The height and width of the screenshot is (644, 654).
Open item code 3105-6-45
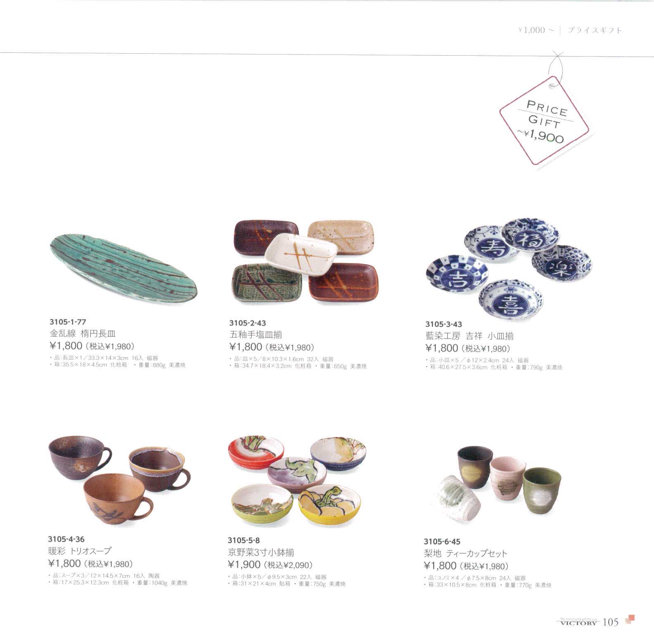click(x=442, y=542)
